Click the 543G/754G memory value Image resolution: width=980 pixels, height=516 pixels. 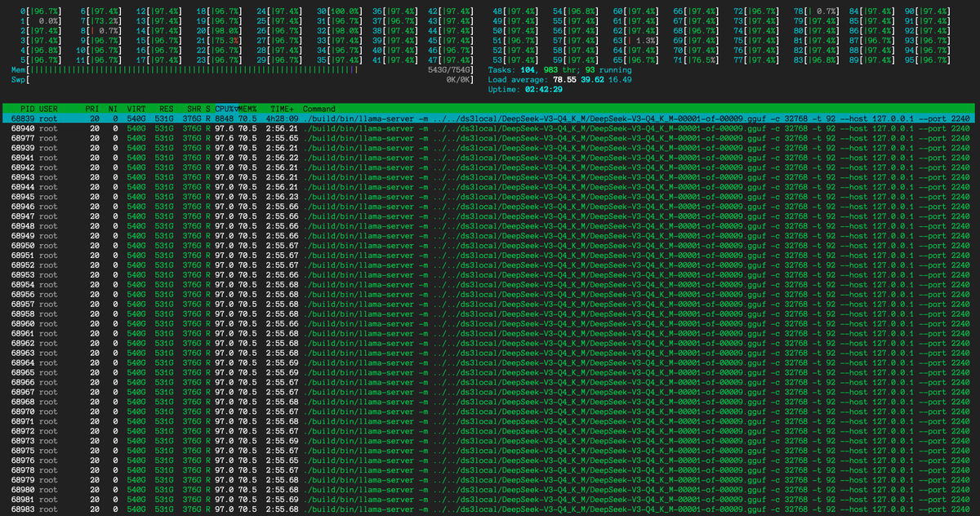[x=447, y=71]
